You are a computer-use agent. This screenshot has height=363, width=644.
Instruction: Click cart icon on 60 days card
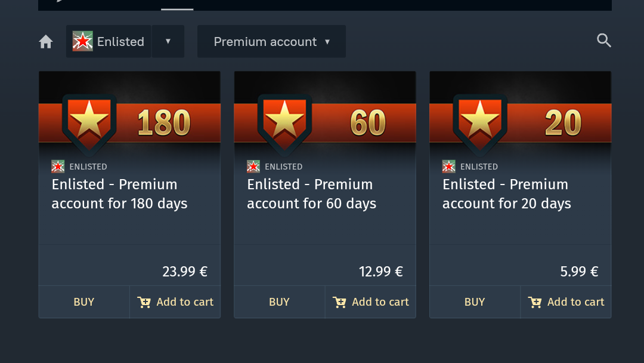[339, 302]
